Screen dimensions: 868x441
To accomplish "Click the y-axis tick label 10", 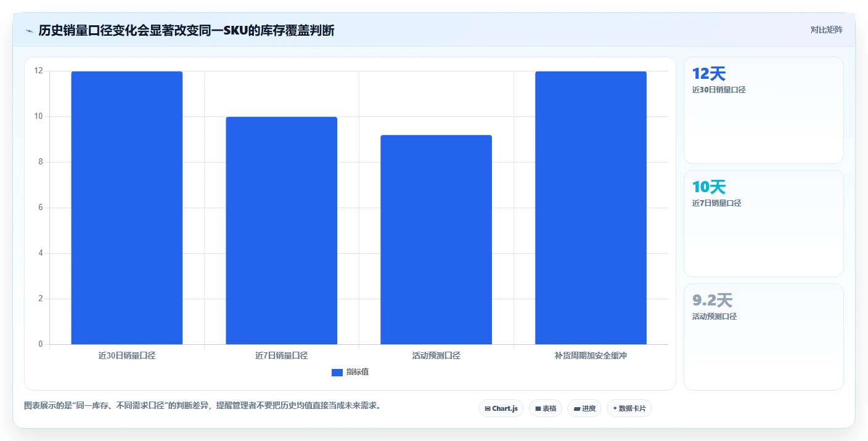I will coord(39,116).
